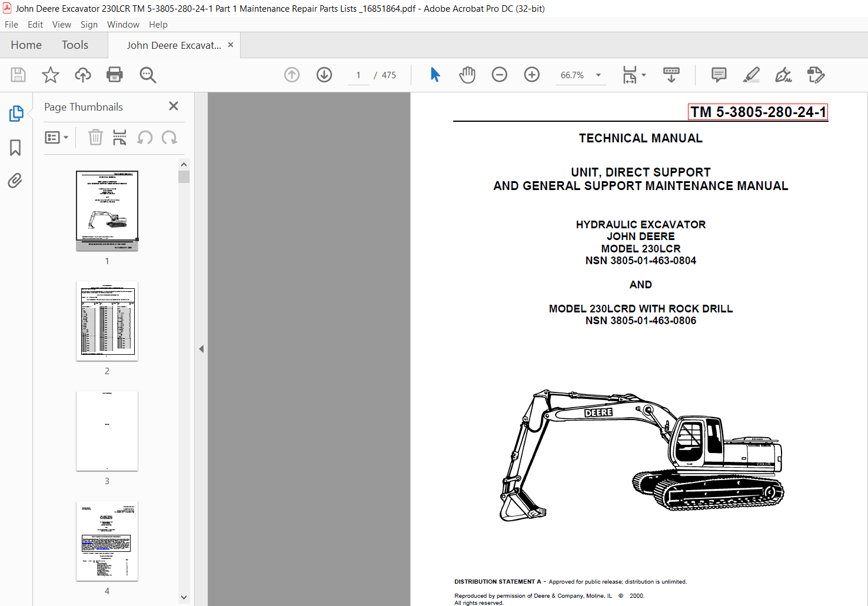Open the find text magnifier icon
This screenshot has width=868, height=606.
[x=148, y=75]
